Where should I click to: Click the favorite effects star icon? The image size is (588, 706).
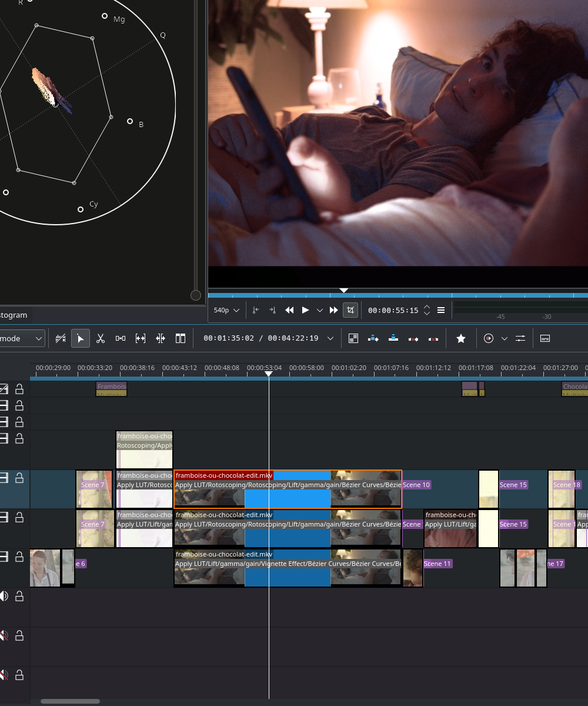pyautogui.click(x=461, y=338)
